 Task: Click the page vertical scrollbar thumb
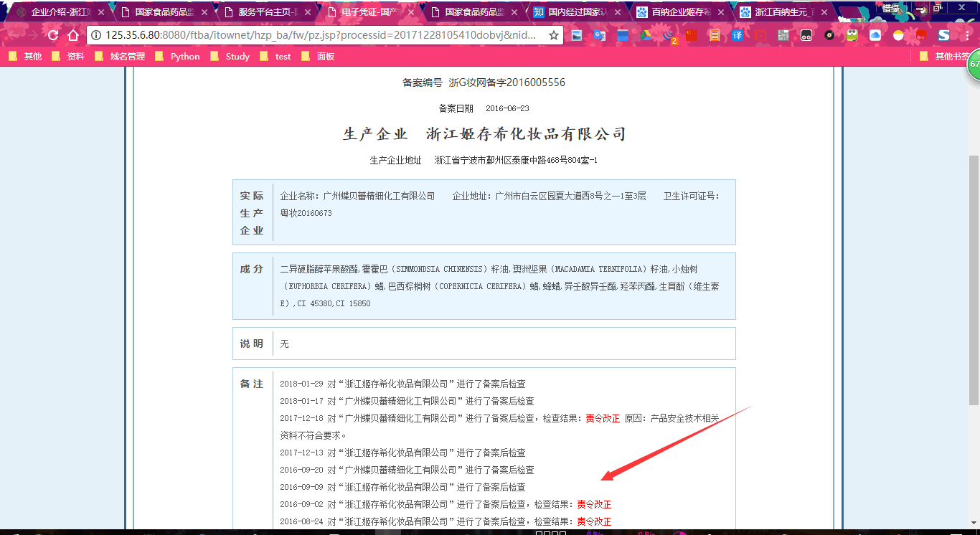click(974, 280)
